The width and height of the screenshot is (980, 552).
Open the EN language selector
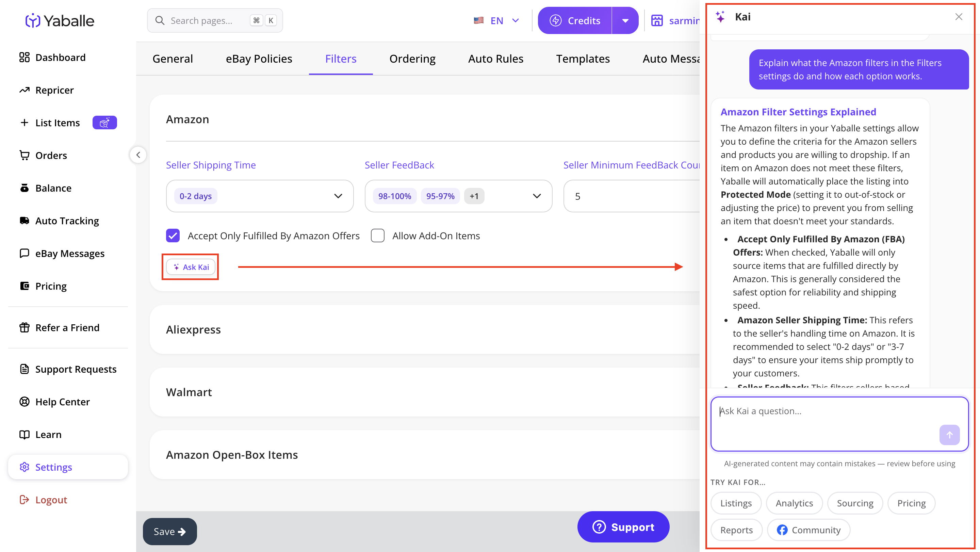coord(496,20)
